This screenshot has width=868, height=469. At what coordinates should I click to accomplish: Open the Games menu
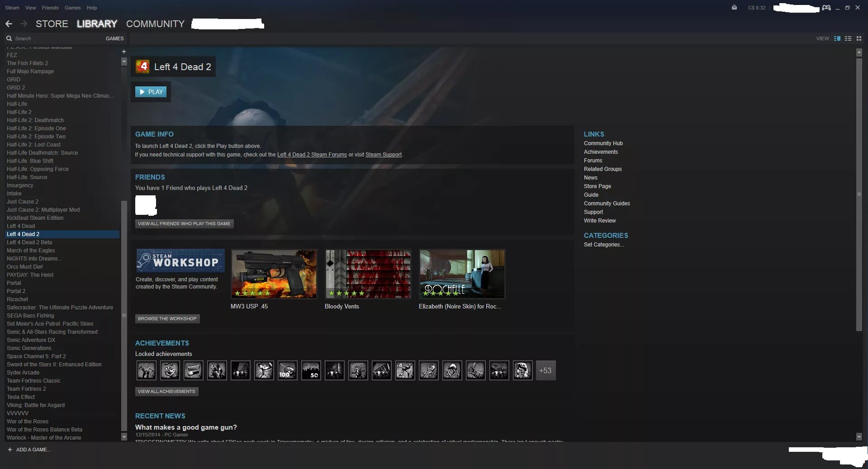pyautogui.click(x=72, y=8)
